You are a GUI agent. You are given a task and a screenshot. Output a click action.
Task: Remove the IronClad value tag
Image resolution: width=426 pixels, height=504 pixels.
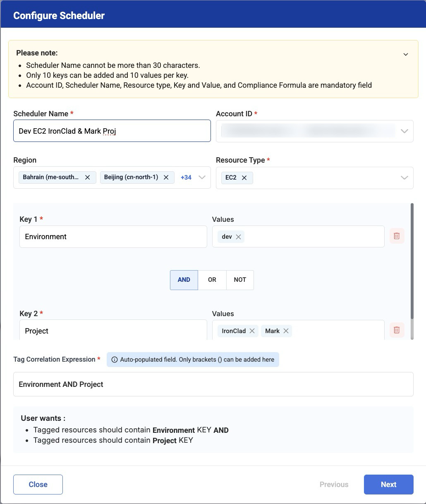coord(252,331)
